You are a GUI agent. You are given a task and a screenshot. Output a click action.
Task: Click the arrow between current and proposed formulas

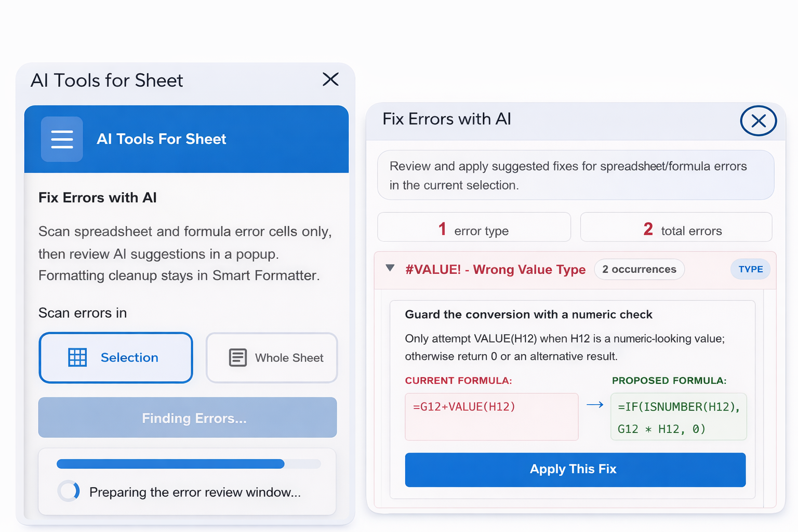click(595, 405)
